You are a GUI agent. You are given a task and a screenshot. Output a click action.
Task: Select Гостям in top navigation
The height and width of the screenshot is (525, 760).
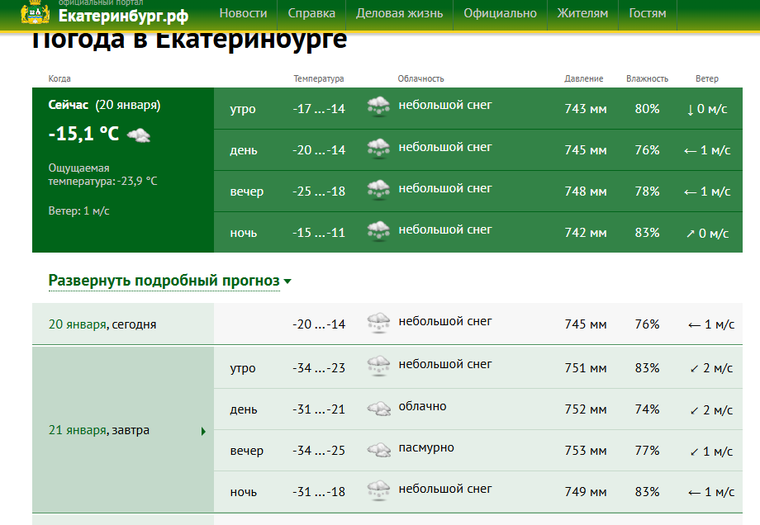(647, 14)
